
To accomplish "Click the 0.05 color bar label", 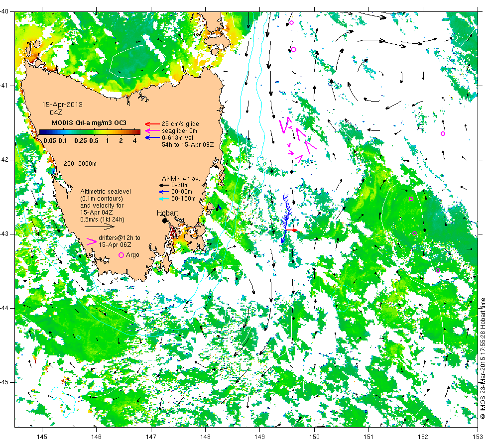I will pos(50,140).
